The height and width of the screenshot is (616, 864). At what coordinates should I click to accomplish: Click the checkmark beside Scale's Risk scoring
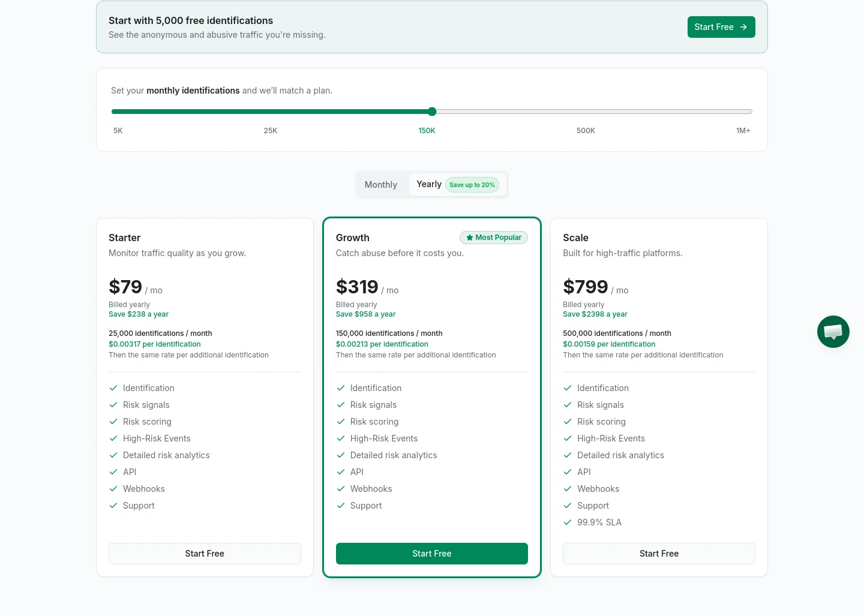(568, 422)
